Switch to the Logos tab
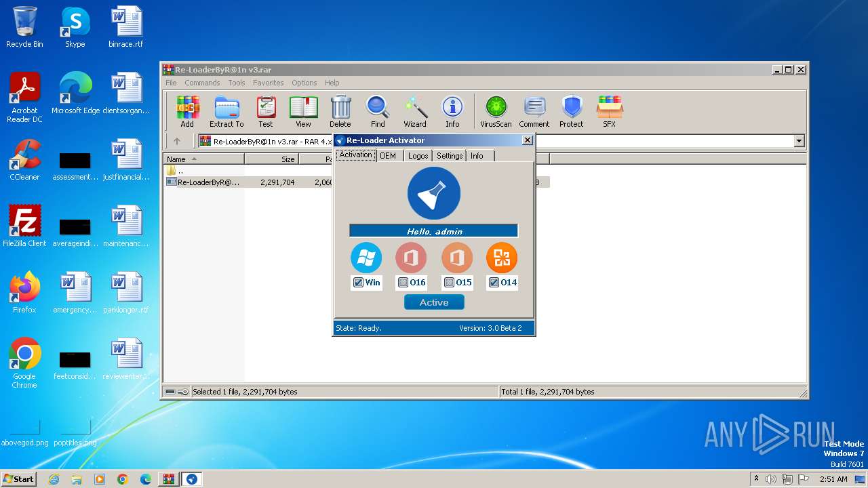 (418, 156)
